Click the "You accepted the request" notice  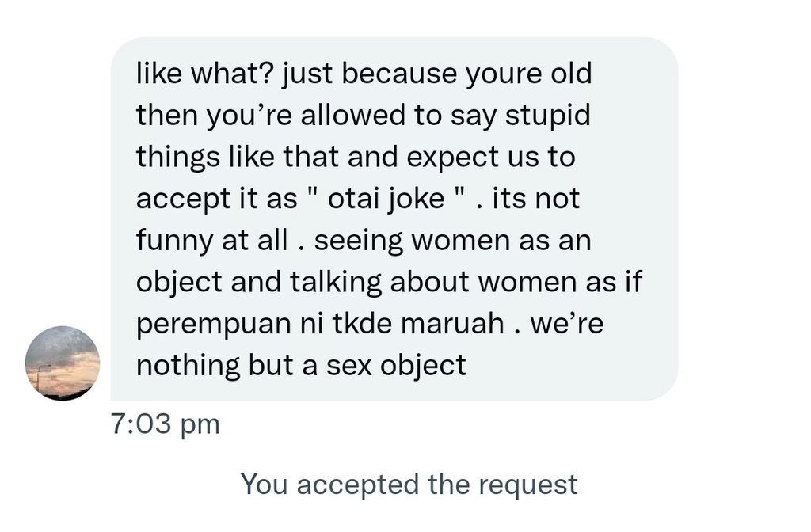[409, 484]
